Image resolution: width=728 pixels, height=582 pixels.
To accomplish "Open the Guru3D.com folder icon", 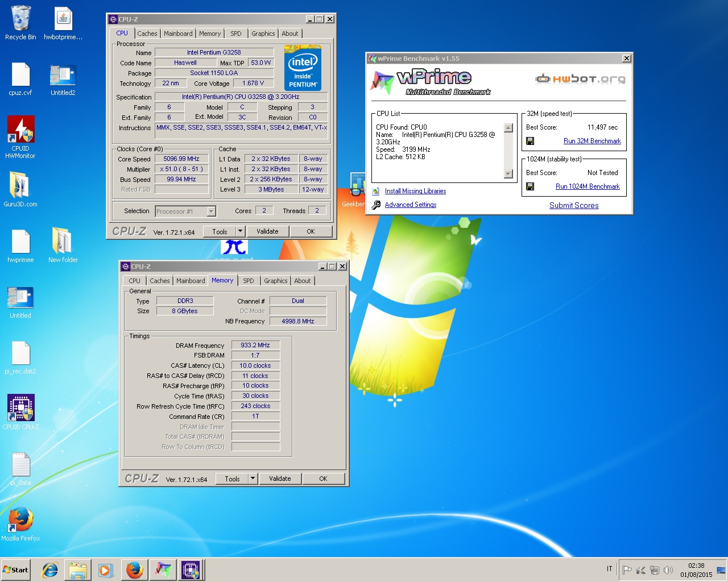I will [x=20, y=189].
